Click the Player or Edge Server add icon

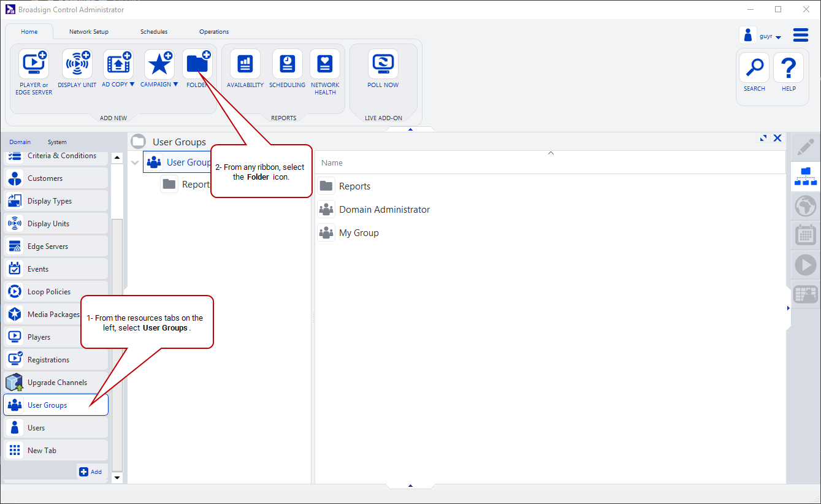click(x=34, y=64)
